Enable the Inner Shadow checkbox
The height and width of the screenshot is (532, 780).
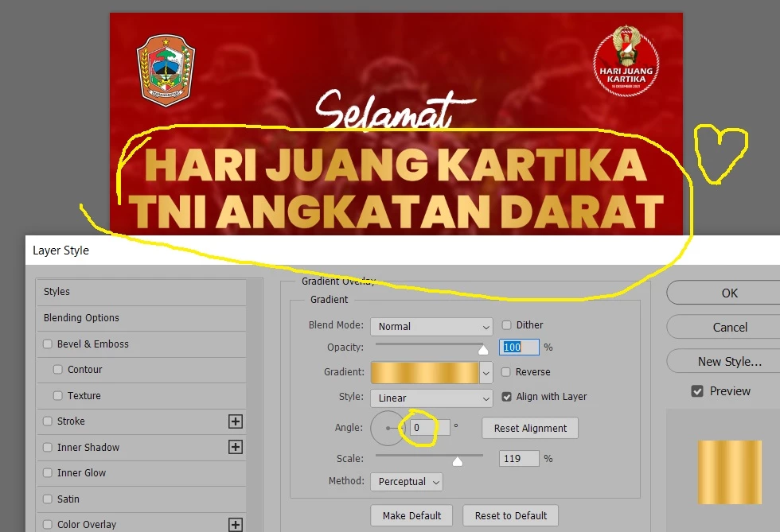coord(48,447)
